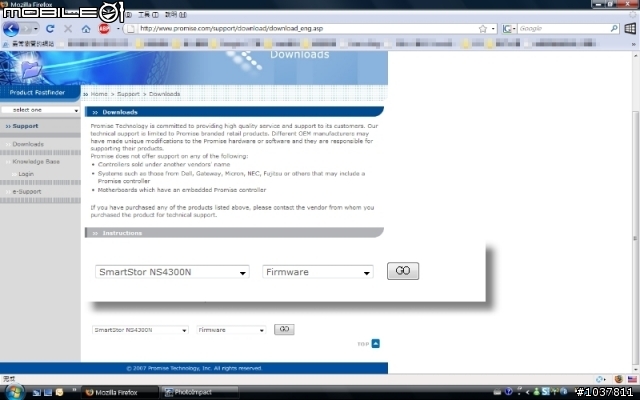Click the small GO button
This screenshot has height=400, width=640.
(x=284, y=329)
